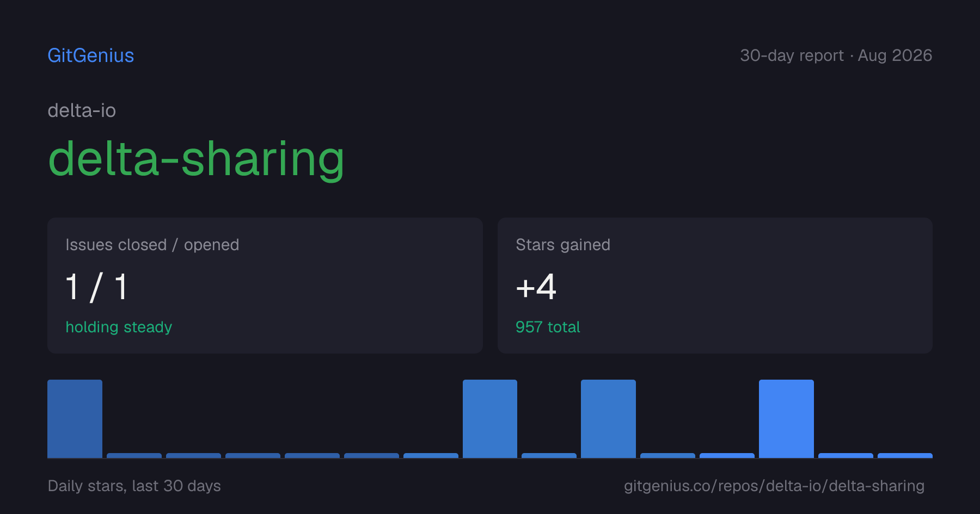Click the holding steady status text
The image size is (980, 514).
tap(119, 327)
